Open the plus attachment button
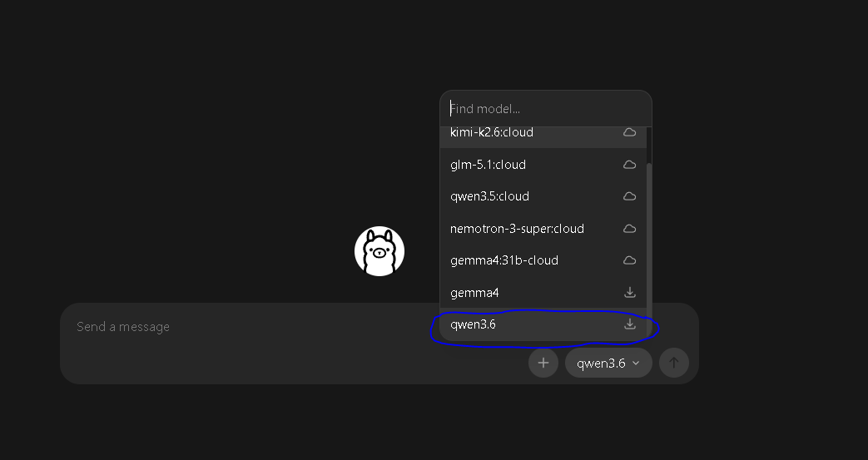 pos(543,363)
